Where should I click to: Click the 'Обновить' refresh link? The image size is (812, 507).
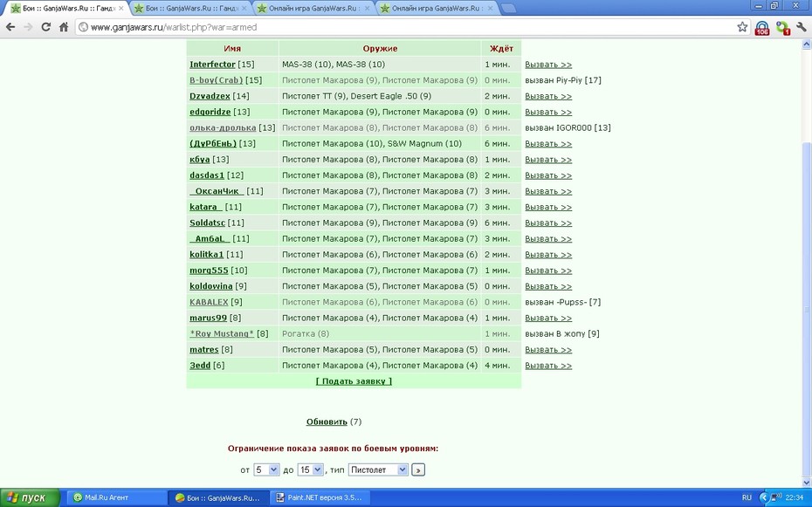[327, 421]
